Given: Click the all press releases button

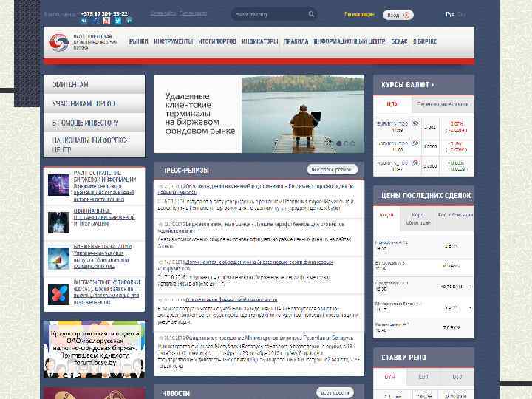Looking at the screenshot, I should (332, 169).
